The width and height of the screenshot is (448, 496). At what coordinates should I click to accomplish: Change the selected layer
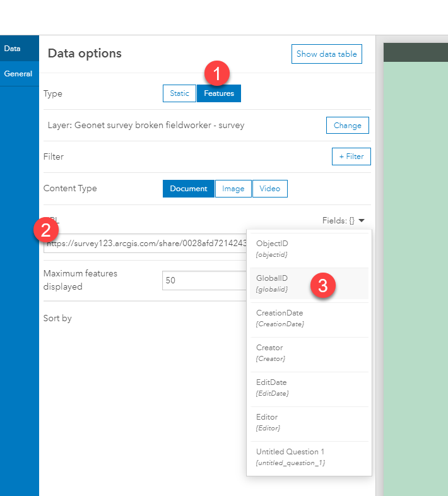click(x=348, y=126)
